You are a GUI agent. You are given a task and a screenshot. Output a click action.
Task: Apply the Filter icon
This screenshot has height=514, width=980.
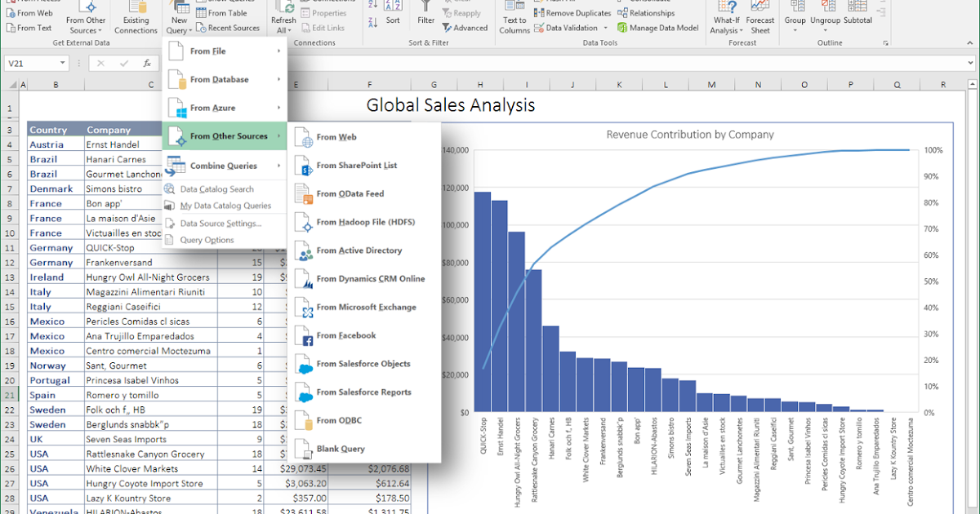425,16
